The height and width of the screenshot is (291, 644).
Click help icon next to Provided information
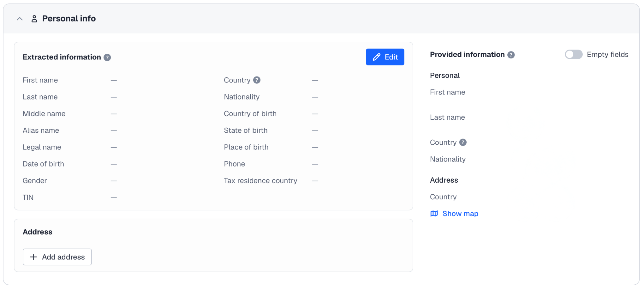511,55
